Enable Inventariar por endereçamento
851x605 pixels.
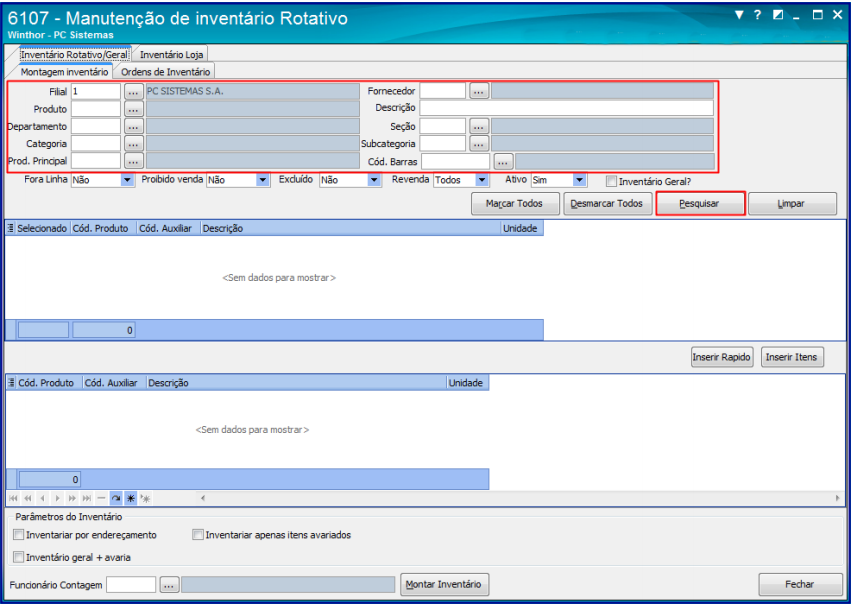click(x=18, y=535)
